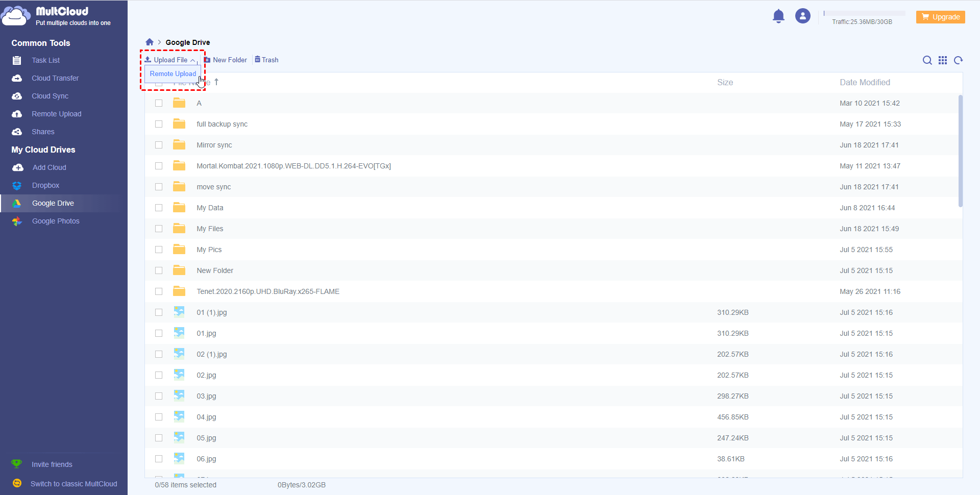Click the image icon for 01.jpg

coord(179,333)
